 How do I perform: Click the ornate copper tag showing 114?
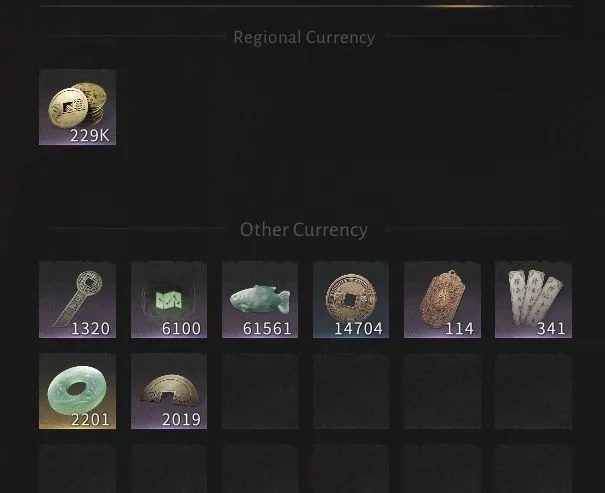442,300
